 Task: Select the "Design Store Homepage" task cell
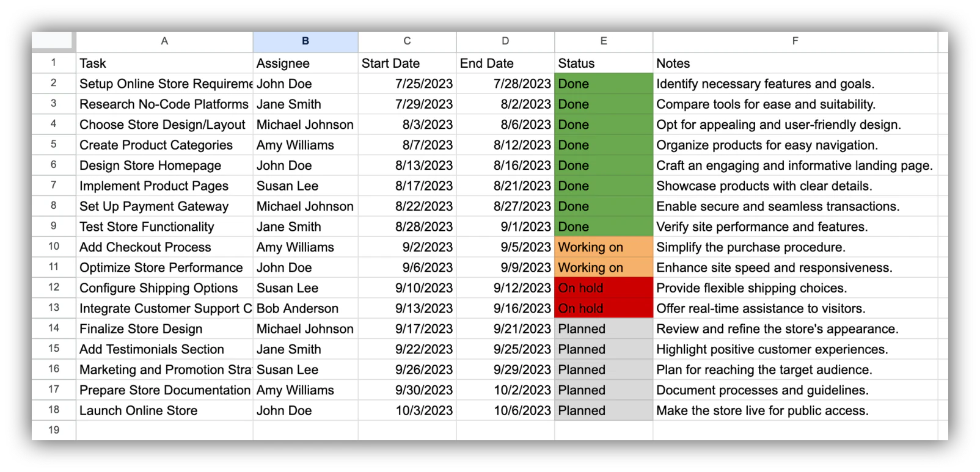(164, 165)
